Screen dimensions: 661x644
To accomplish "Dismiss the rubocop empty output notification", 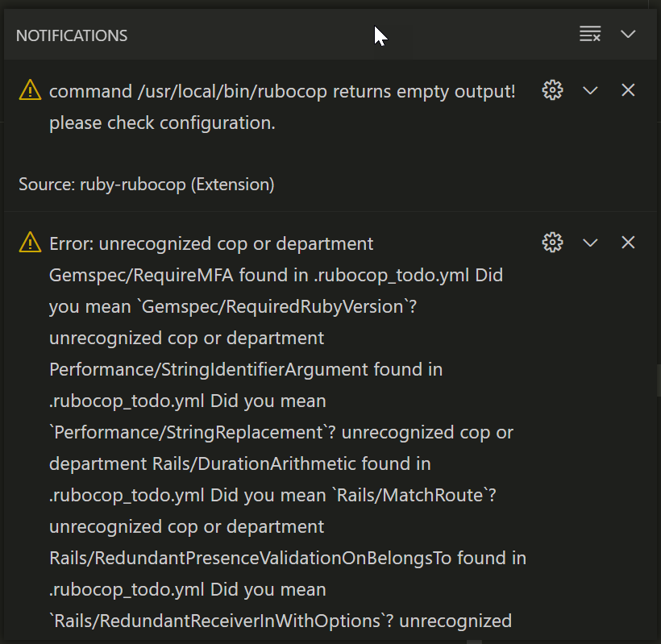I will click(x=628, y=90).
